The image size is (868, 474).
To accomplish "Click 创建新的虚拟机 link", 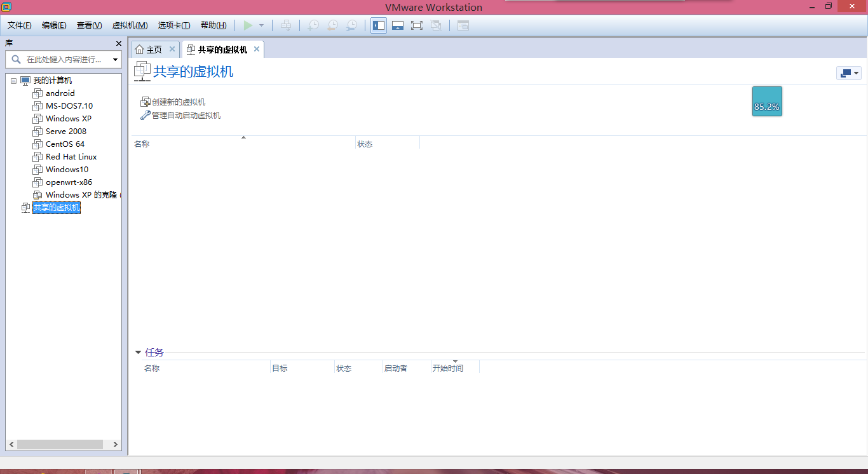I will tap(178, 102).
